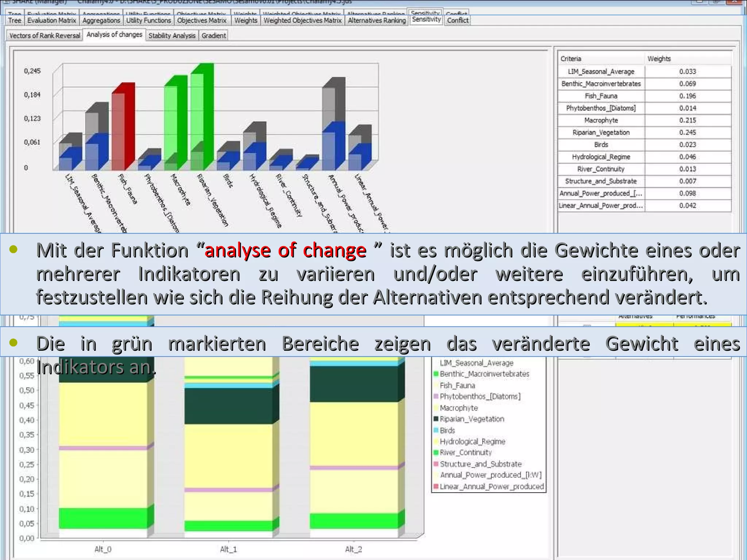Click the weight value 0.098
This screenshot has height=560, width=747.
click(x=688, y=193)
